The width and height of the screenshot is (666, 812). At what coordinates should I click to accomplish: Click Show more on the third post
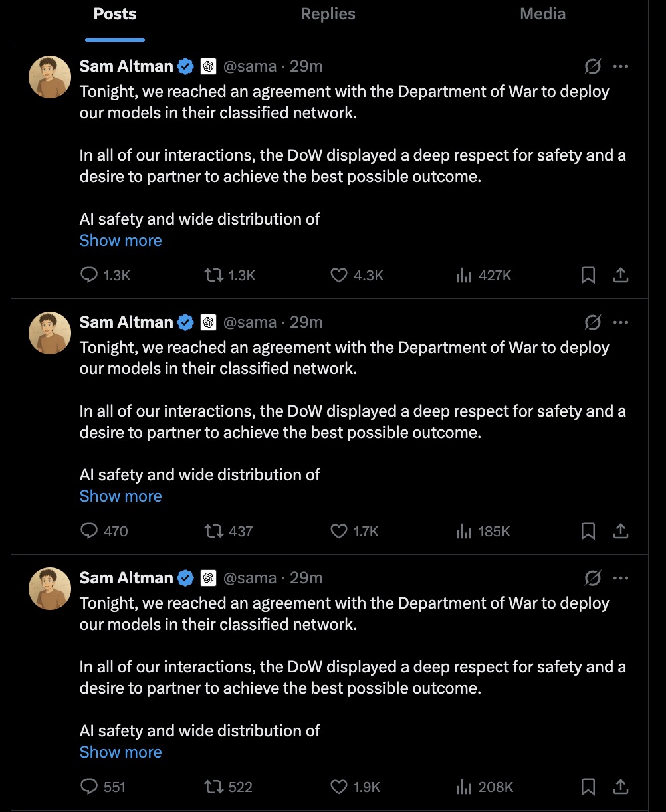[120, 752]
